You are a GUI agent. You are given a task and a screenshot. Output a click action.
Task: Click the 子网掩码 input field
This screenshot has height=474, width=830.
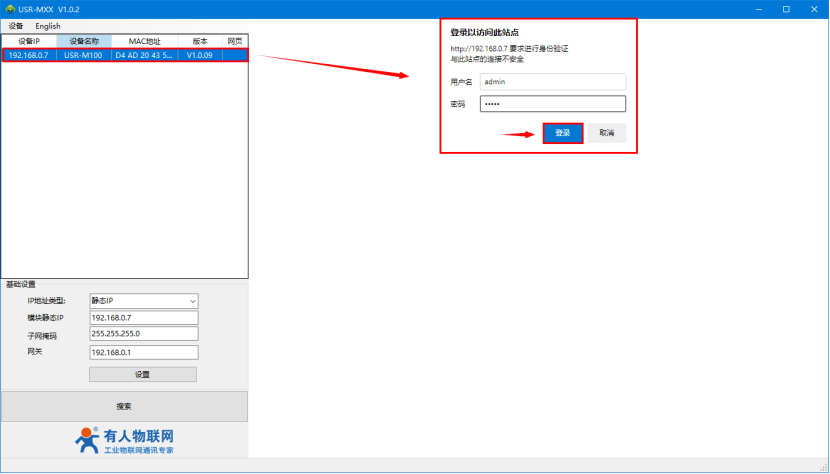[x=144, y=334]
